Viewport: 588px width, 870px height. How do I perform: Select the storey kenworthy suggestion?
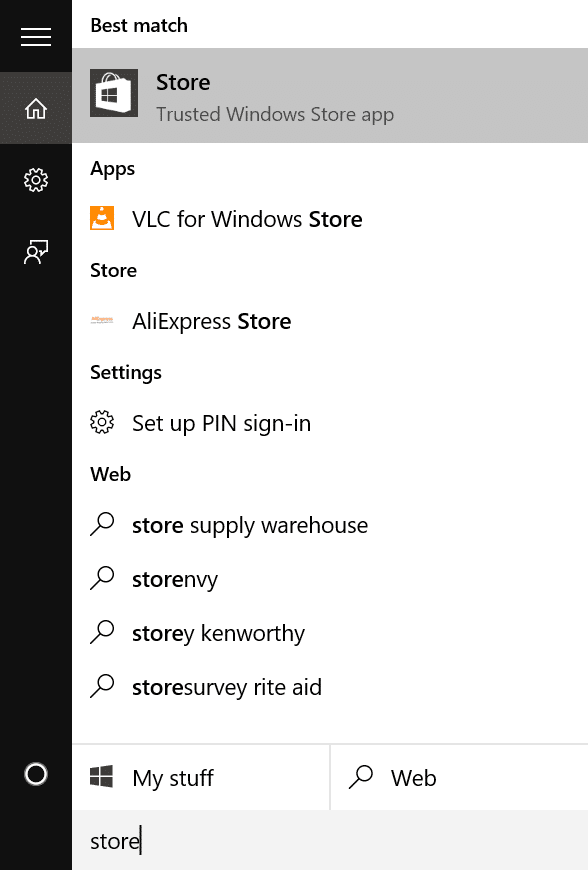pos(330,633)
